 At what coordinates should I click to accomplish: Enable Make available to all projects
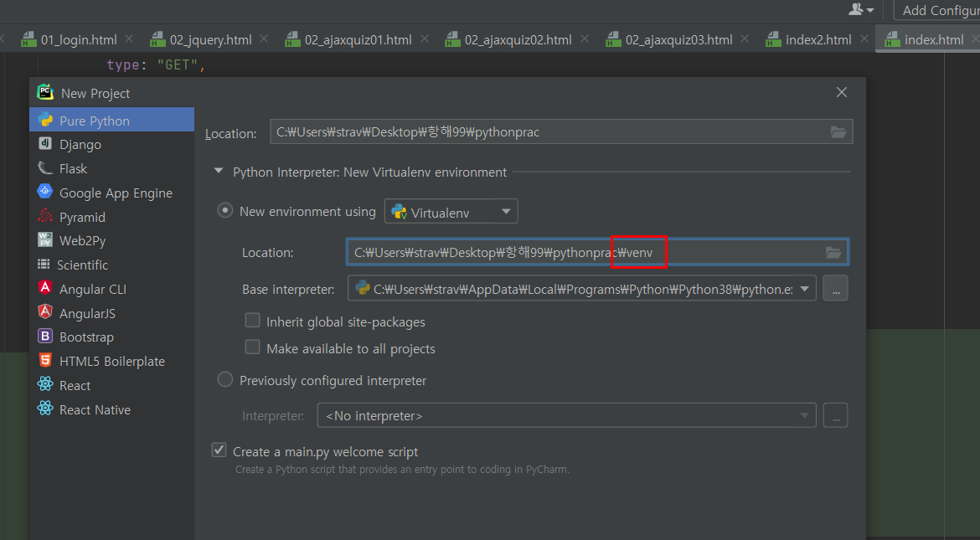(x=252, y=347)
